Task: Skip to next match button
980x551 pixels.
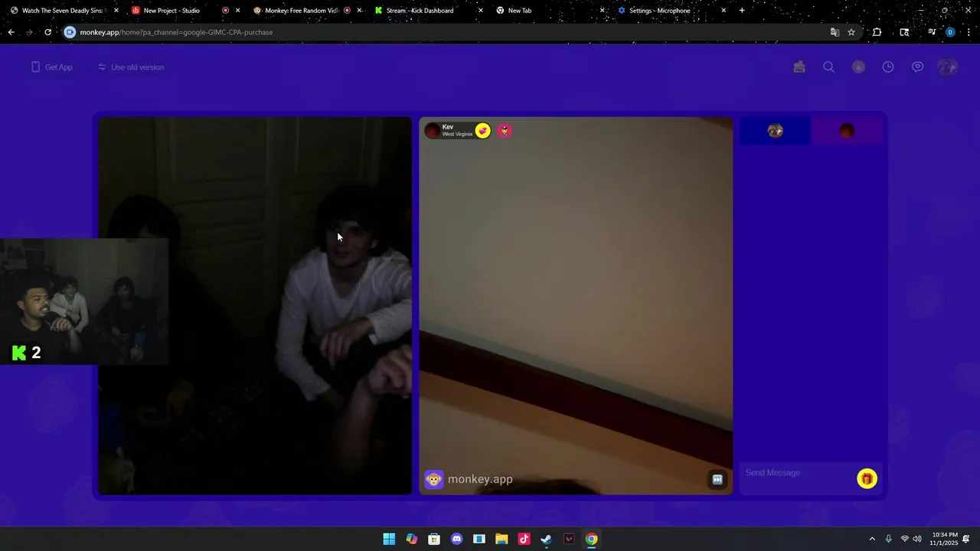Action: [x=717, y=480]
